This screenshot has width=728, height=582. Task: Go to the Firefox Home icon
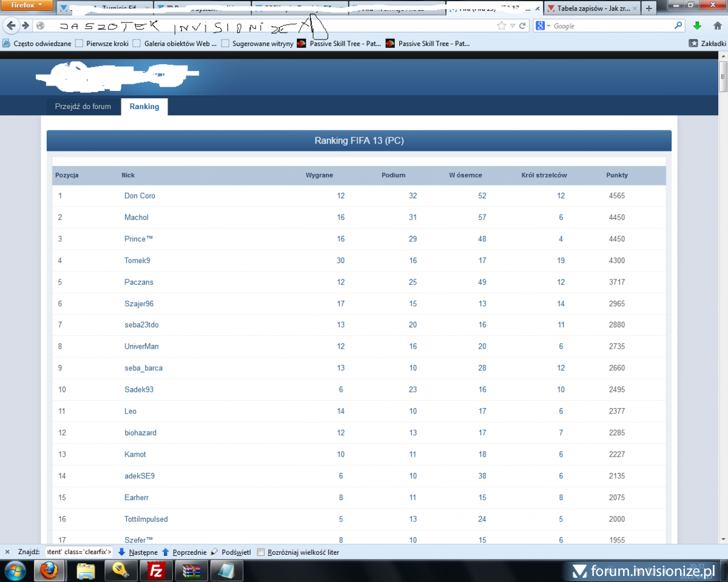717,26
